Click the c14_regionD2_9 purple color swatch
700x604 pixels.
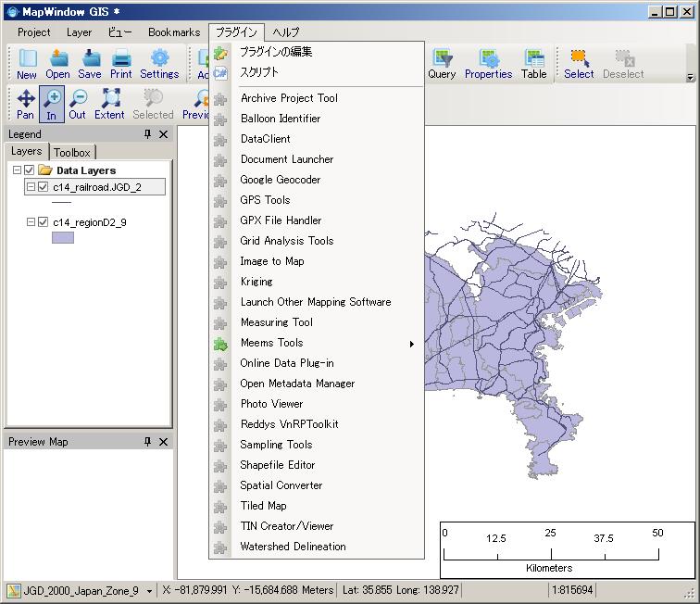(62, 238)
